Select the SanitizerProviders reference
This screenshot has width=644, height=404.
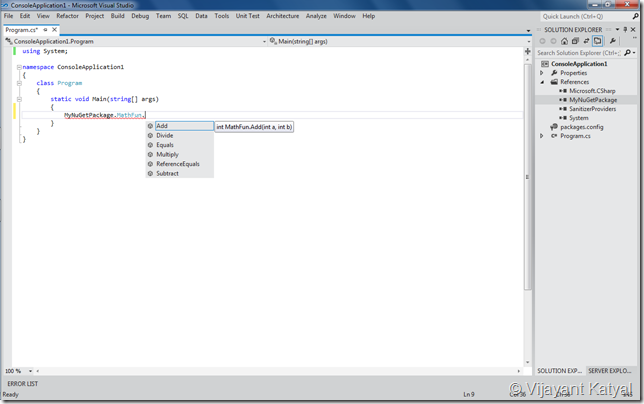point(593,109)
